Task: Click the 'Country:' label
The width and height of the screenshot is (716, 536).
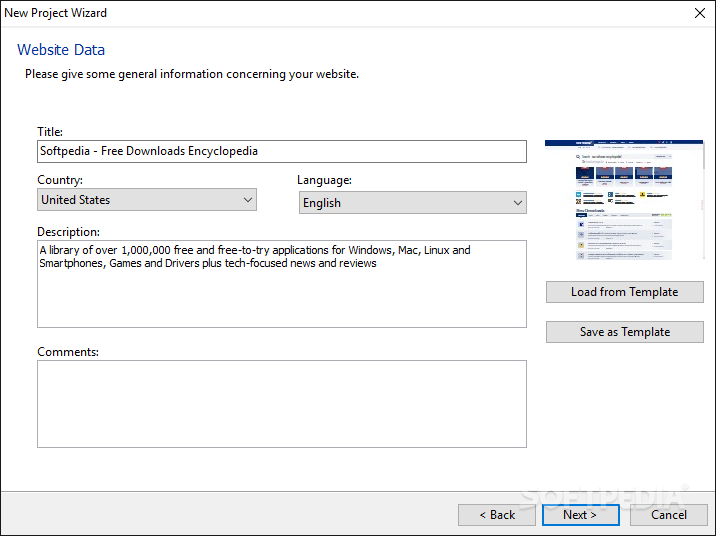Action: (x=60, y=180)
